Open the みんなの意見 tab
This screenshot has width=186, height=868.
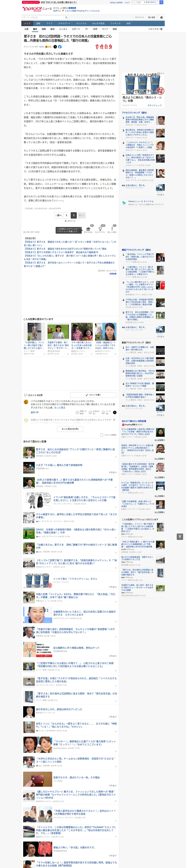coord(99,24)
